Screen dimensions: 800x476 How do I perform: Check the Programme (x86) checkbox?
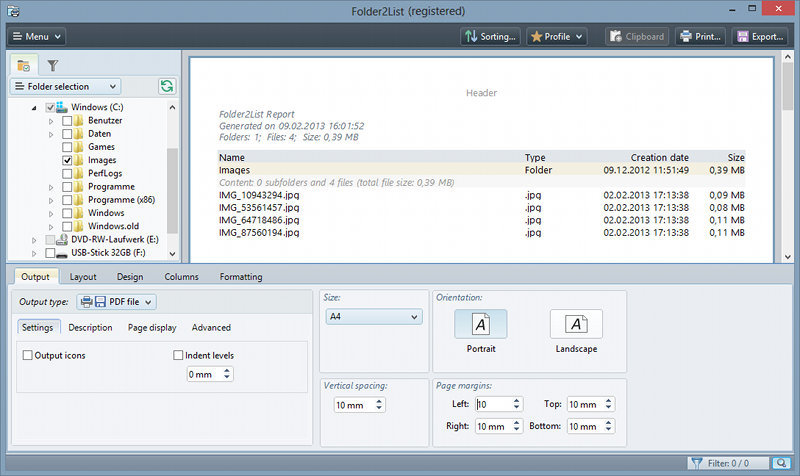pos(67,200)
